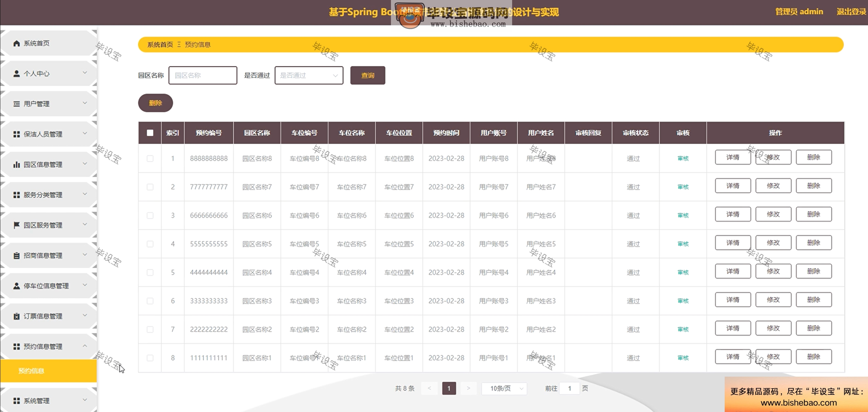Click 详情 for row 8888888888
The image size is (868, 412).
[x=733, y=157]
